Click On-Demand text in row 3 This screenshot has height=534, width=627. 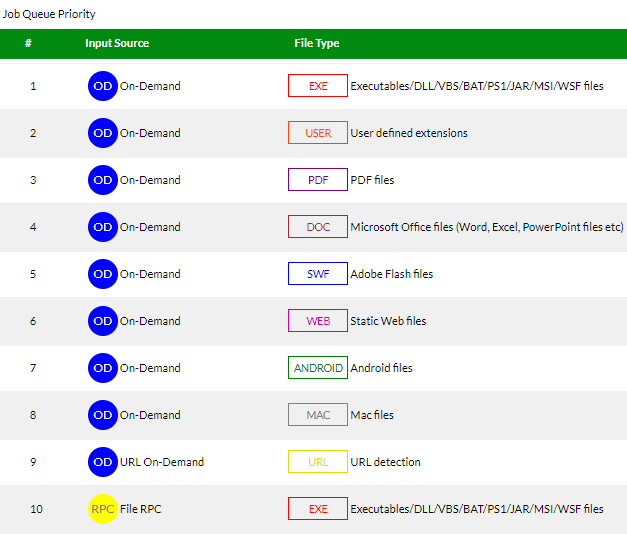tap(150, 180)
